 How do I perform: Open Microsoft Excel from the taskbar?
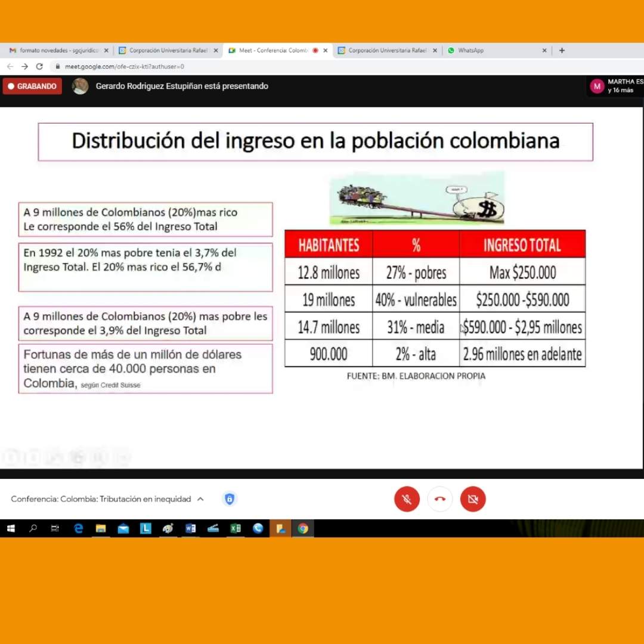point(236,528)
